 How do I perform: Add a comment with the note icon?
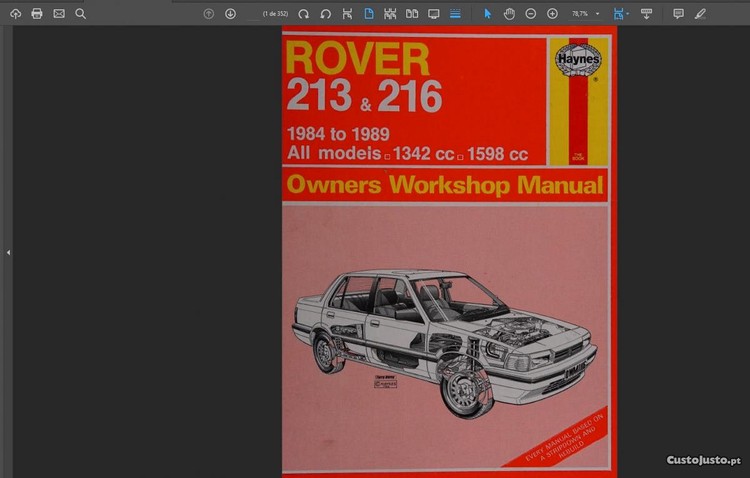pos(678,14)
